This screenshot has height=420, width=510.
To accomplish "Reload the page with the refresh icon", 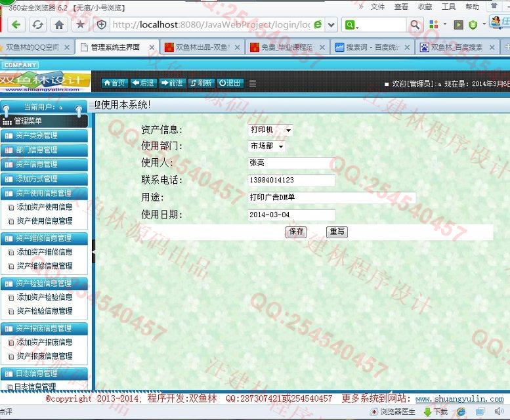I will (x=37, y=25).
